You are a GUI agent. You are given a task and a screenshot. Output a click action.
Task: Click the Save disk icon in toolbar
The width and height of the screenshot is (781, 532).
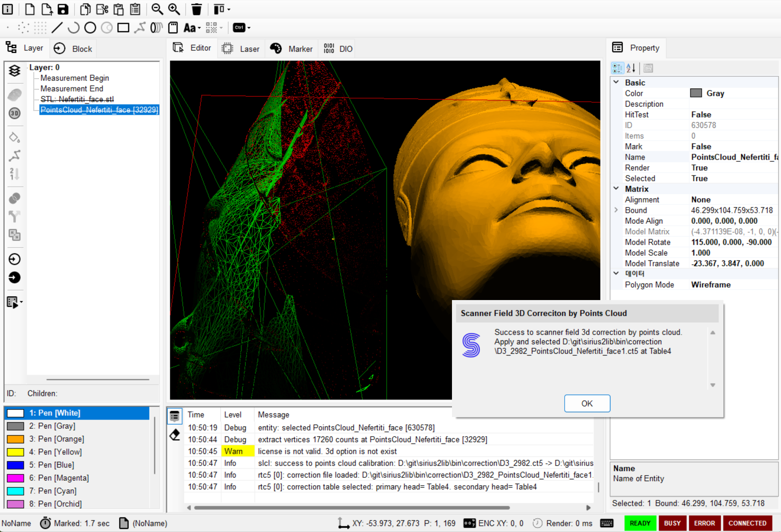pos(63,9)
